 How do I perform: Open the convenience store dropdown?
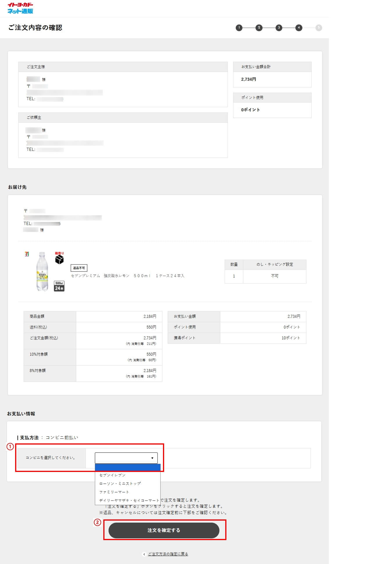point(126,458)
